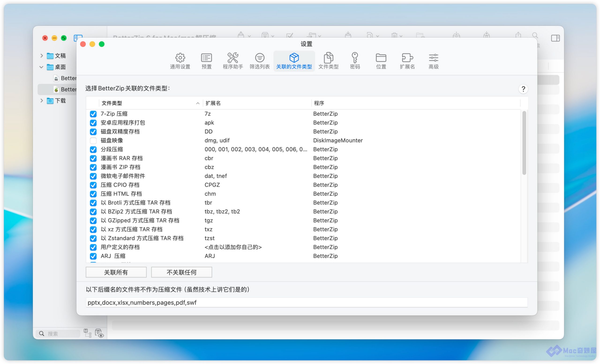Uncheck the BZip2 TAR 存档 checkbox
Screen dimensions: 600x364
[93, 212]
